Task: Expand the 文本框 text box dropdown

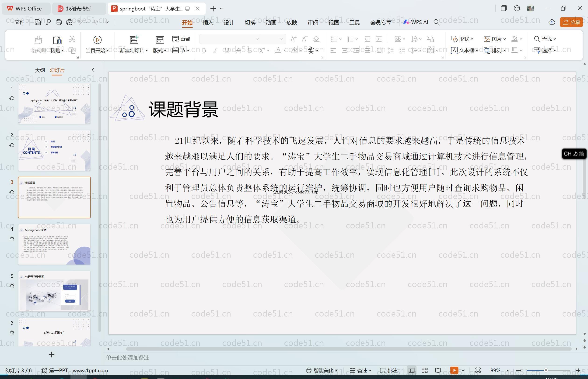Action: [477, 50]
